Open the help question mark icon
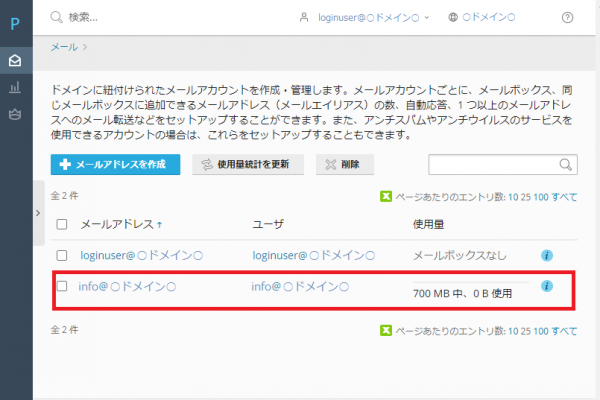This screenshot has height=400, width=600. coord(568,17)
